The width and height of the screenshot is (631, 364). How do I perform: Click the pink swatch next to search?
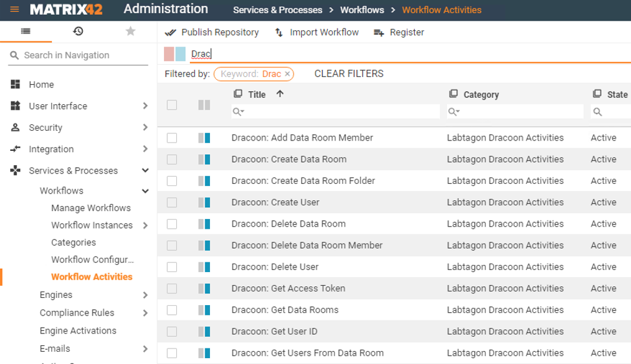pyautogui.click(x=169, y=54)
